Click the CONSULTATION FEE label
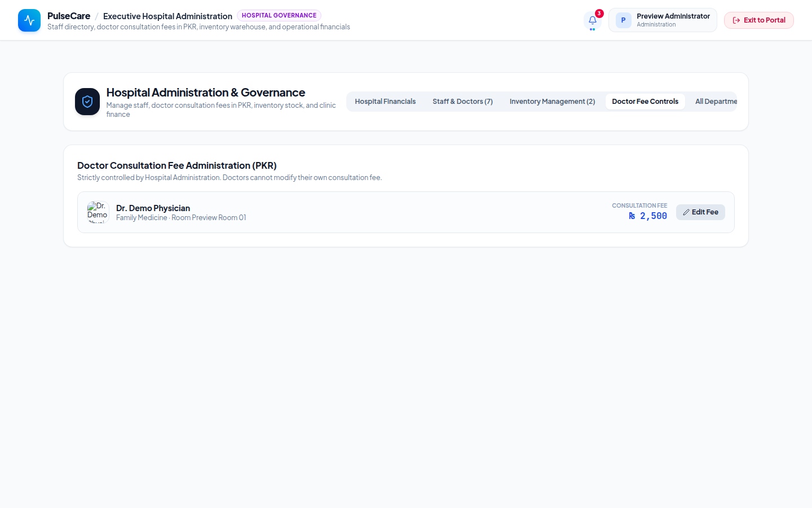The height and width of the screenshot is (508, 812). click(x=639, y=205)
